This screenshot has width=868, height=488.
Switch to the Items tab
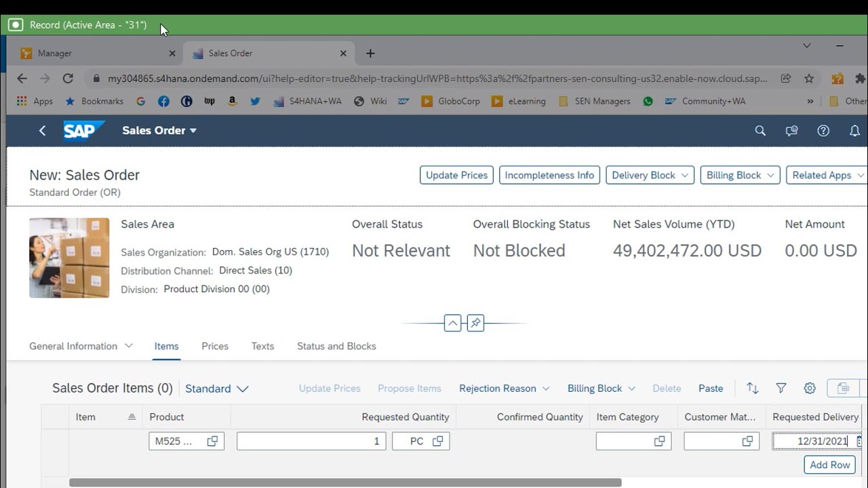[166, 346]
